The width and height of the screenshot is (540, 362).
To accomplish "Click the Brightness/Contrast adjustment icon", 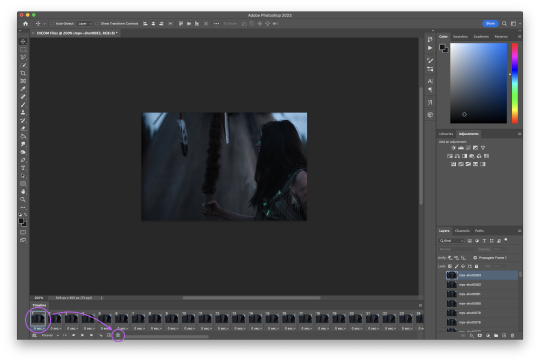I will point(453,148).
